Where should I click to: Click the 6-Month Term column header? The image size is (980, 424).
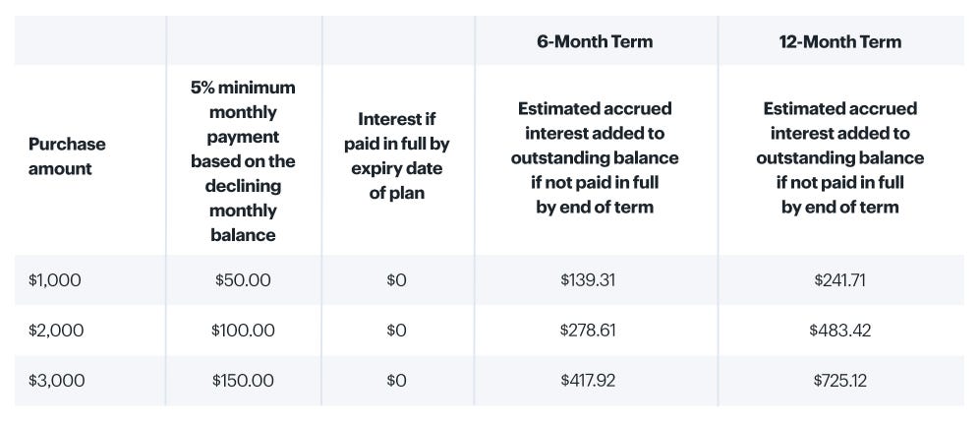[595, 41]
